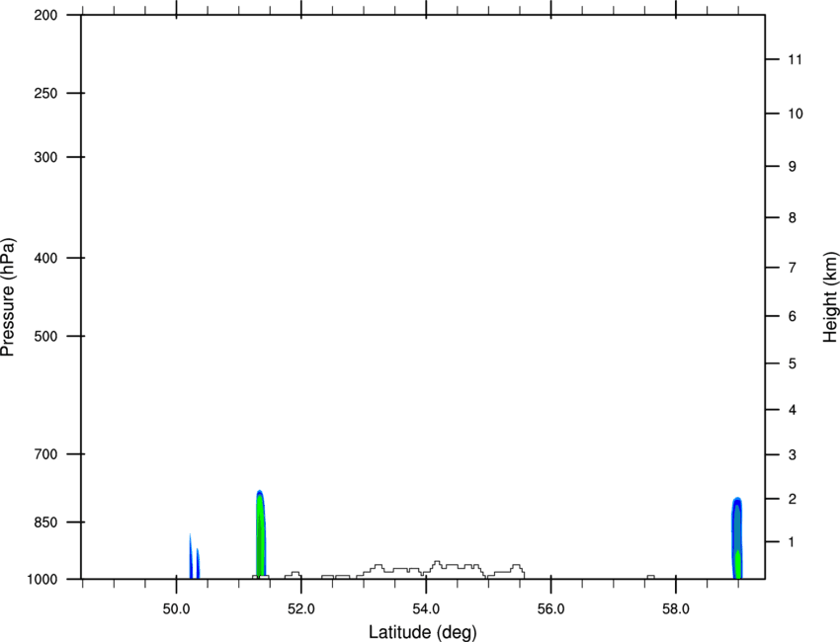
Task: Click the green core at base of latitude 59 plume
Action: point(737,565)
